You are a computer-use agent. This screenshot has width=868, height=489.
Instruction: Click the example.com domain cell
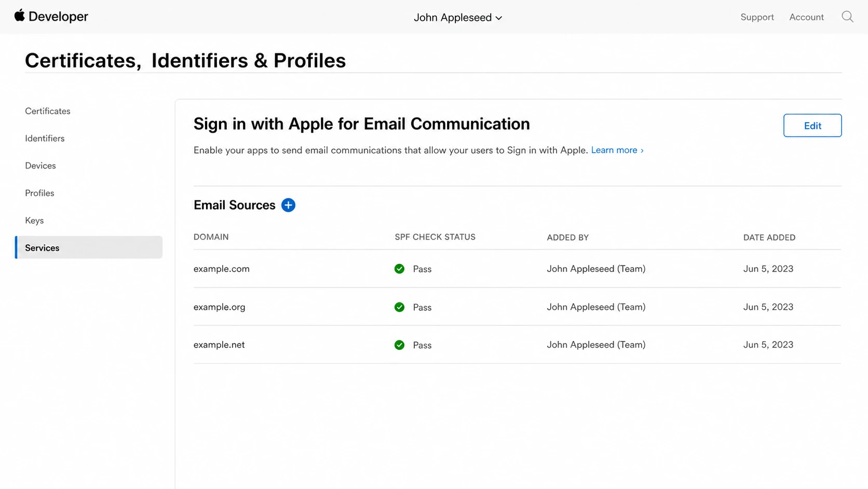pos(222,269)
